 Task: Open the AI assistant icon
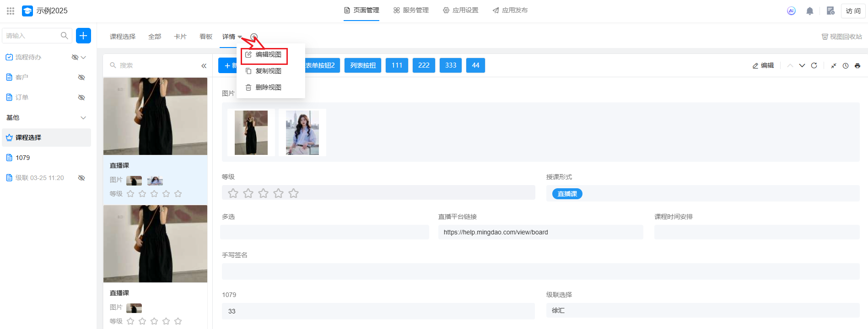(x=791, y=11)
